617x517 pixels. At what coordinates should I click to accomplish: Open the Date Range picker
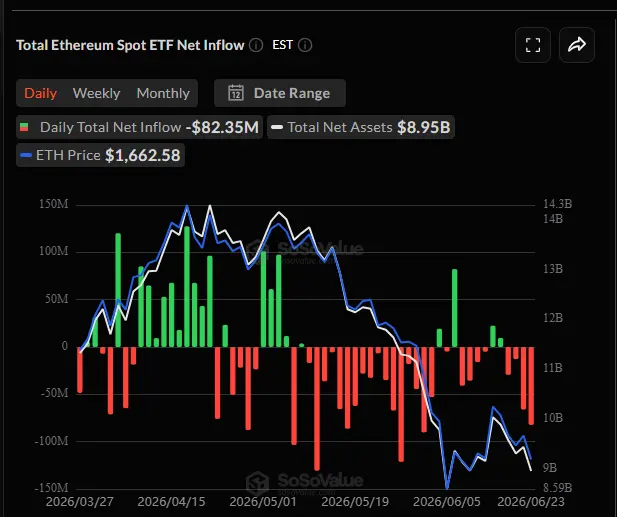pyautogui.click(x=280, y=93)
